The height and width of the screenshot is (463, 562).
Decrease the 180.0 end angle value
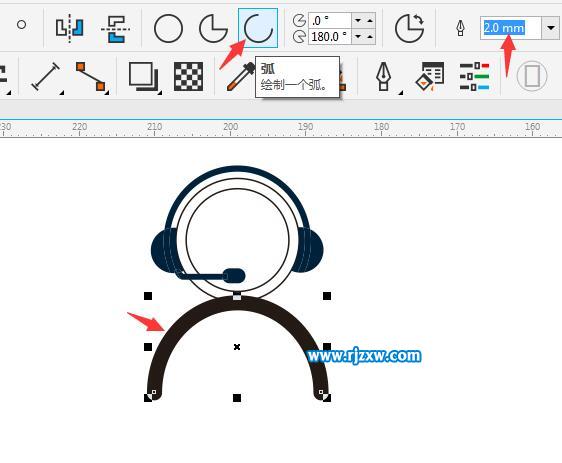[357, 36]
